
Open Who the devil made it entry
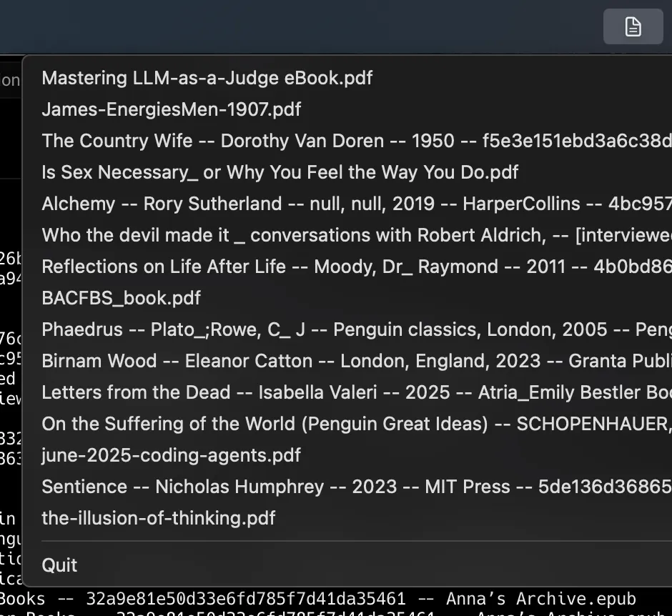[348, 235]
